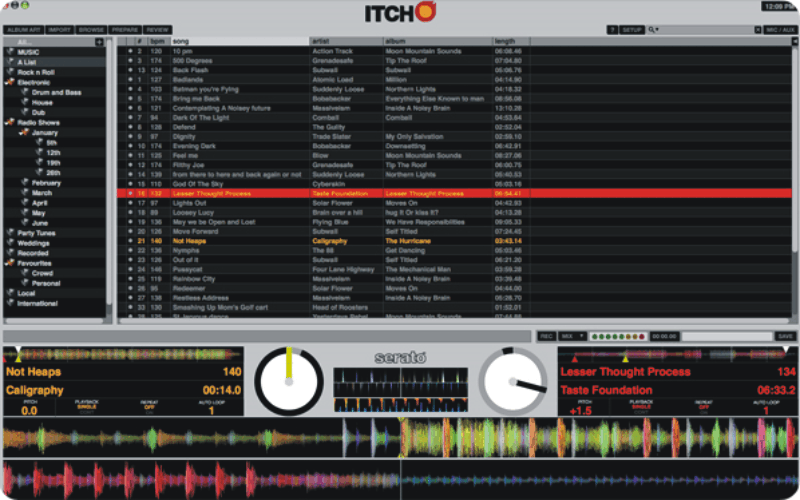Screen dimensions: 800x500
Task: Switch to the Browse tab
Action: coord(91,31)
